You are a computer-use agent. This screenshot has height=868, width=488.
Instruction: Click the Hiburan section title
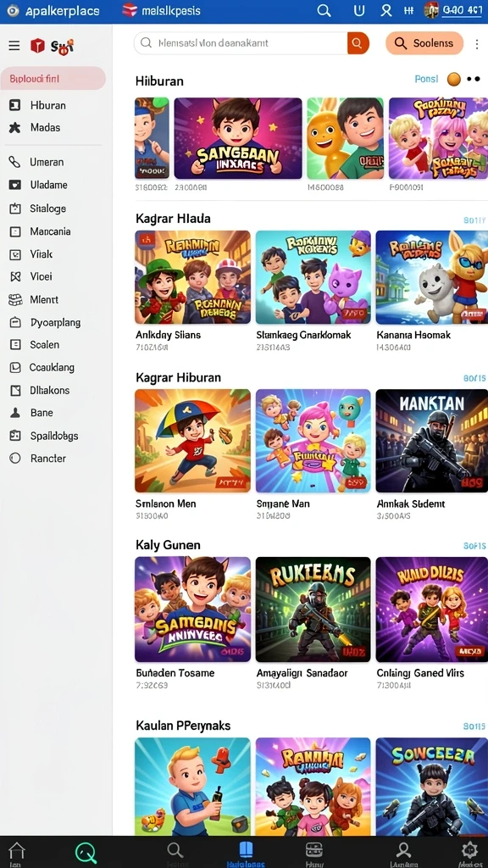pos(159,81)
